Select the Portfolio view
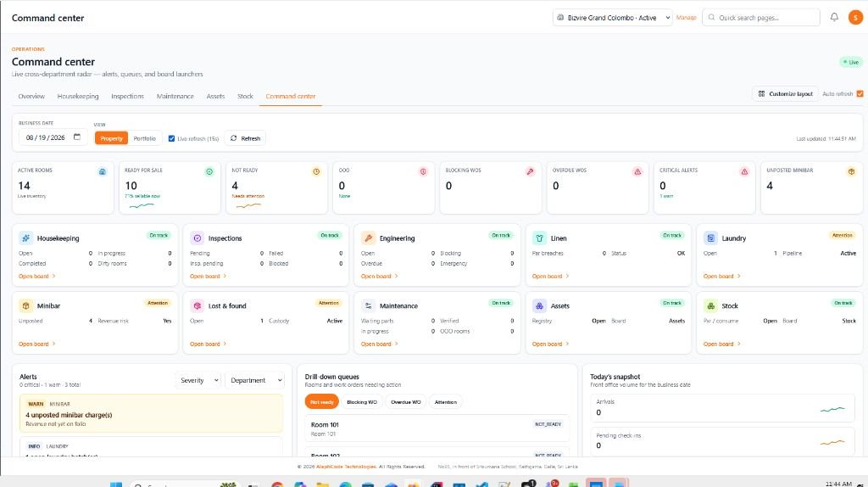868x487 pixels. 144,138
